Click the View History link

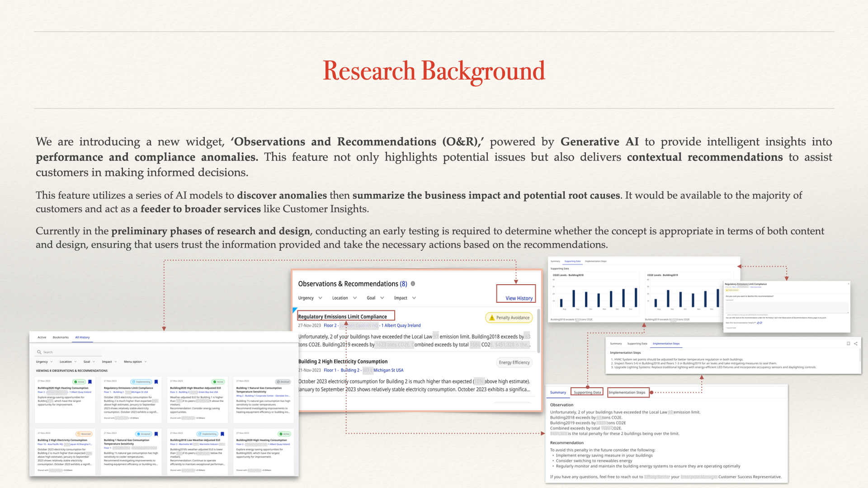[x=519, y=298]
